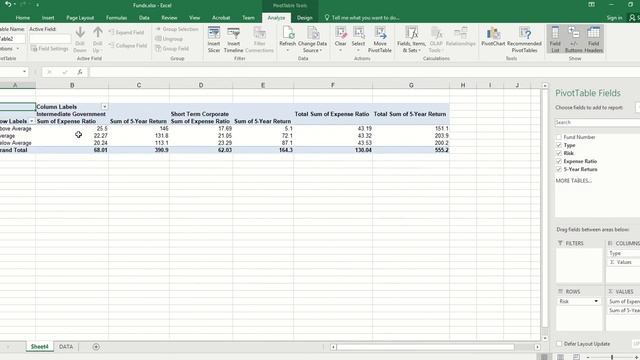Switch to the Page Layout tab
640x360 pixels.
(x=80, y=18)
